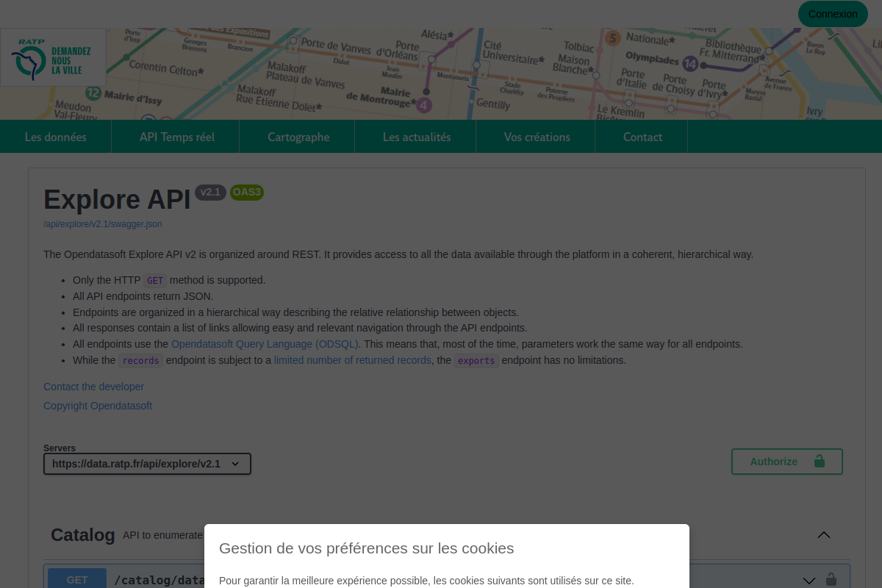
Task: Click the inline "GET" code label in the bullet list
Action: pyautogui.click(x=155, y=281)
